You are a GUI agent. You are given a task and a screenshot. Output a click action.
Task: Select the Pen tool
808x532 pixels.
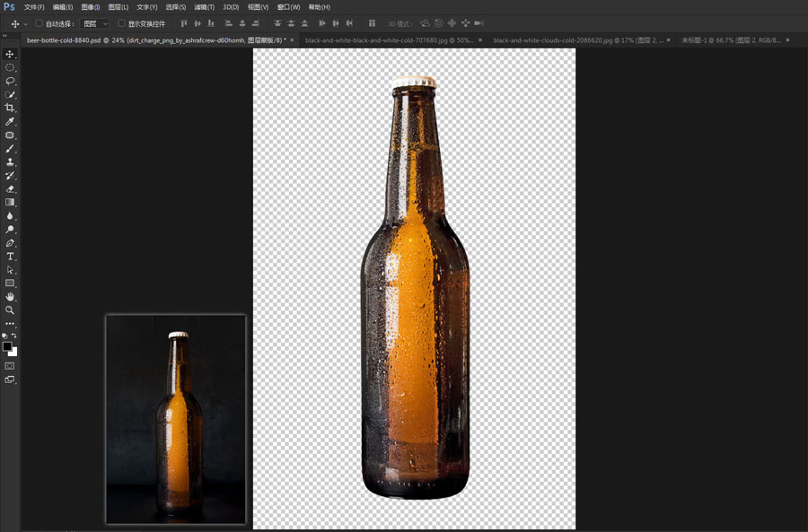pyautogui.click(x=10, y=243)
